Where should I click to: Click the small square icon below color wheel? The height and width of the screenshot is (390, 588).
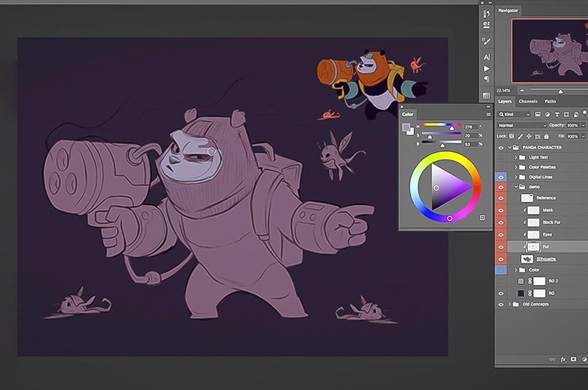click(482, 217)
